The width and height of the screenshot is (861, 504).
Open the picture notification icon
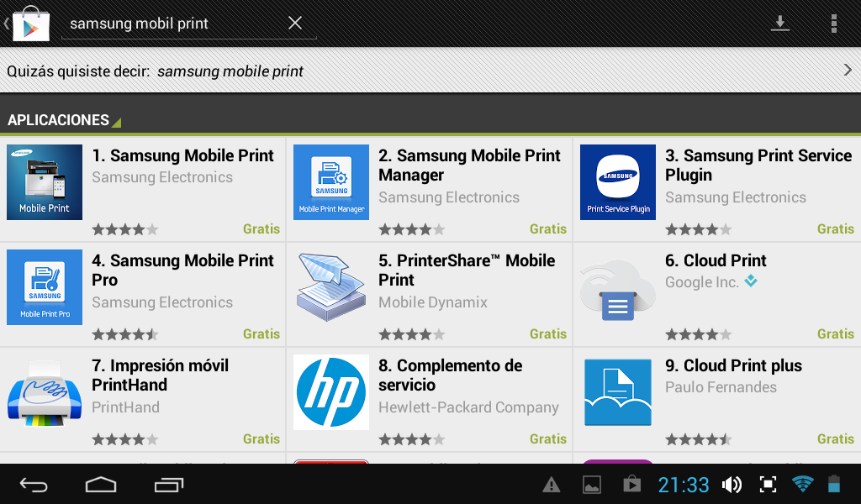[x=591, y=485]
